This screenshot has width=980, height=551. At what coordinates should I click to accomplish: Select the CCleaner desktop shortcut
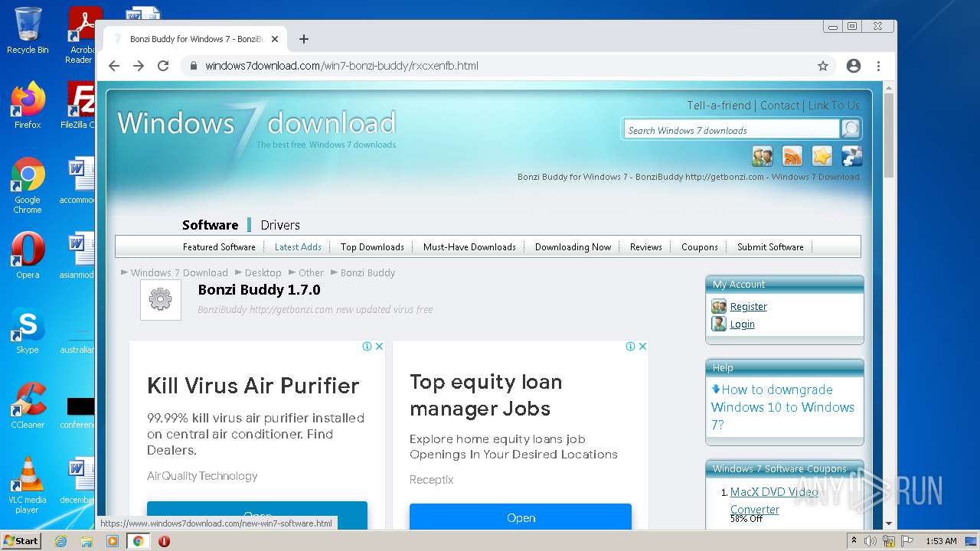28,406
